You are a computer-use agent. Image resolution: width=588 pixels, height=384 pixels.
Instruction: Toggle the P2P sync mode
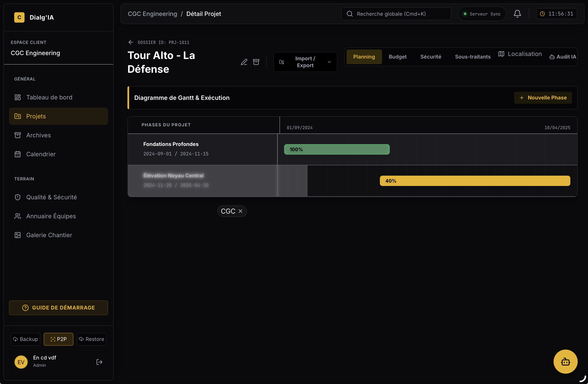click(x=58, y=339)
